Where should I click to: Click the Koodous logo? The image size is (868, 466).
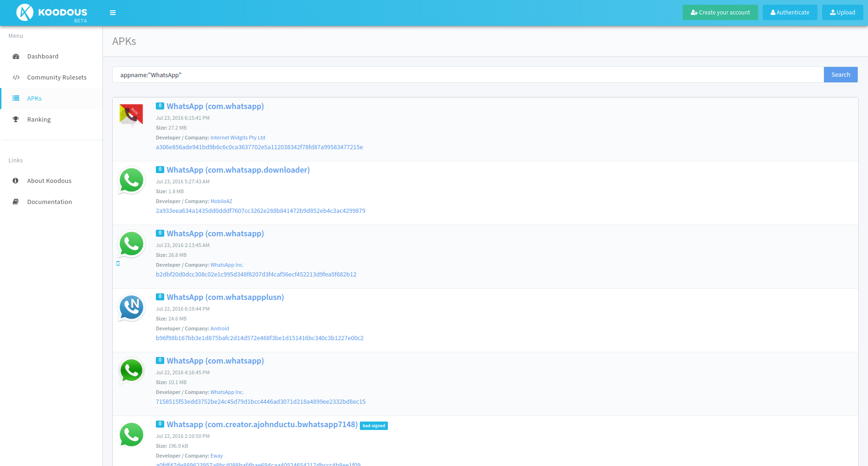pos(52,13)
